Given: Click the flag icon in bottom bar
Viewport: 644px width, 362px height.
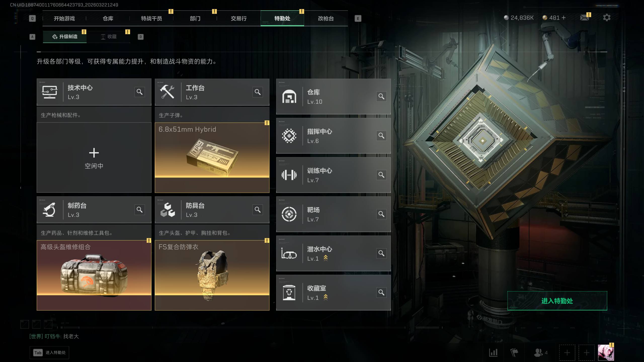Looking at the screenshot, I should coord(514,353).
